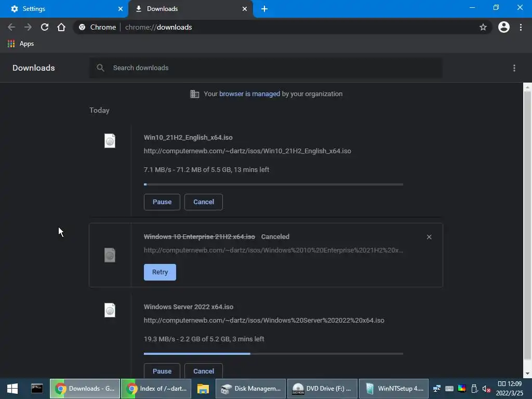Click the Win10 download progress bar
Image resolution: width=532 pixels, height=399 pixels.
273,184
